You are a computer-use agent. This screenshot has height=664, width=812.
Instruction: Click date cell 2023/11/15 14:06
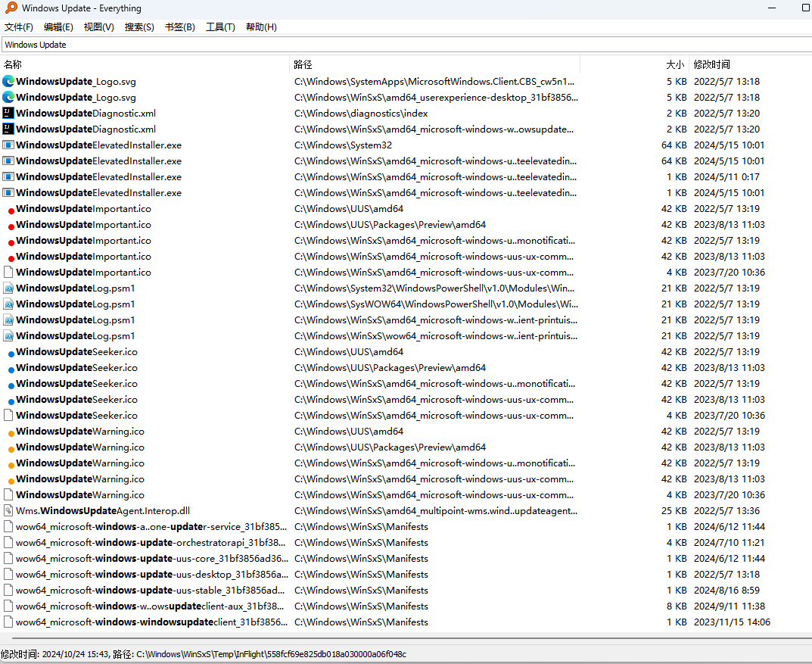(732, 622)
